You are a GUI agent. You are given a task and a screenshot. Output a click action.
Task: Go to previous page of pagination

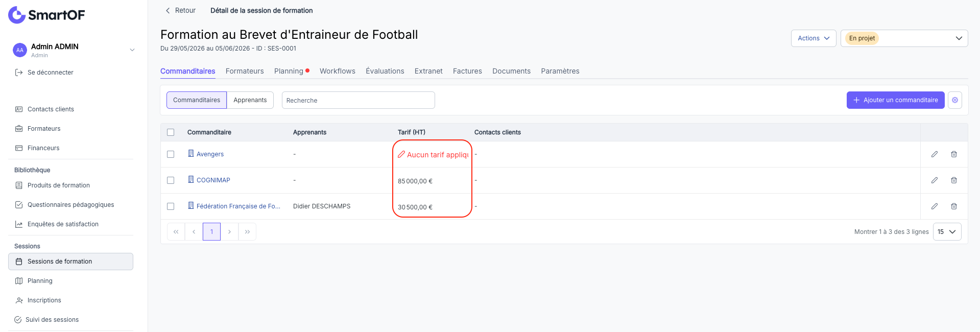coord(194,232)
